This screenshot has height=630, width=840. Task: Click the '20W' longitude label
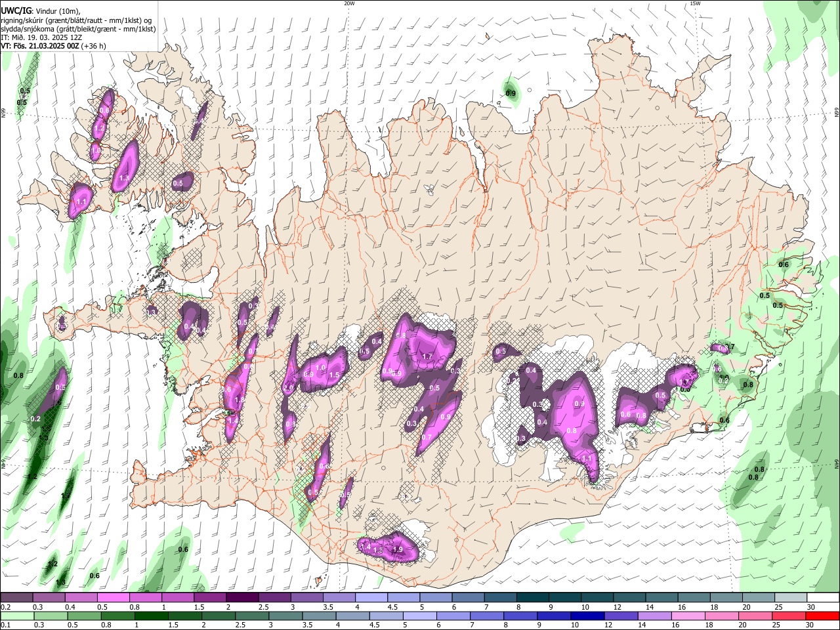pos(349,3)
